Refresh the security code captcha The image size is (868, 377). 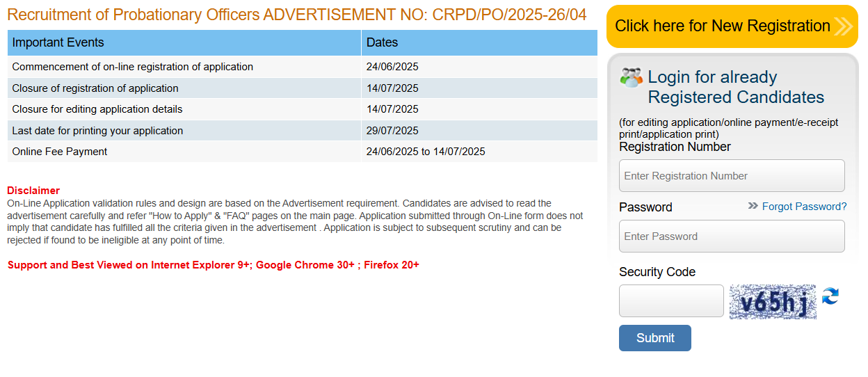coord(830,296)
